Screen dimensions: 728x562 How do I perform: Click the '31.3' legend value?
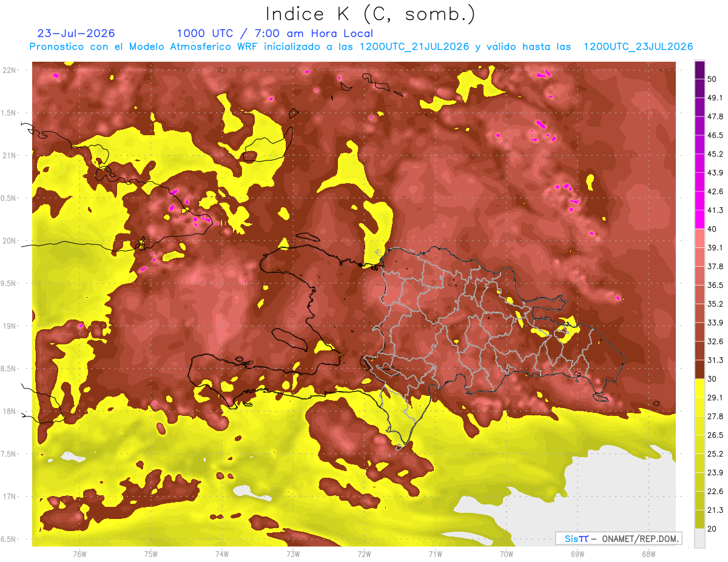tap(715, 360)
